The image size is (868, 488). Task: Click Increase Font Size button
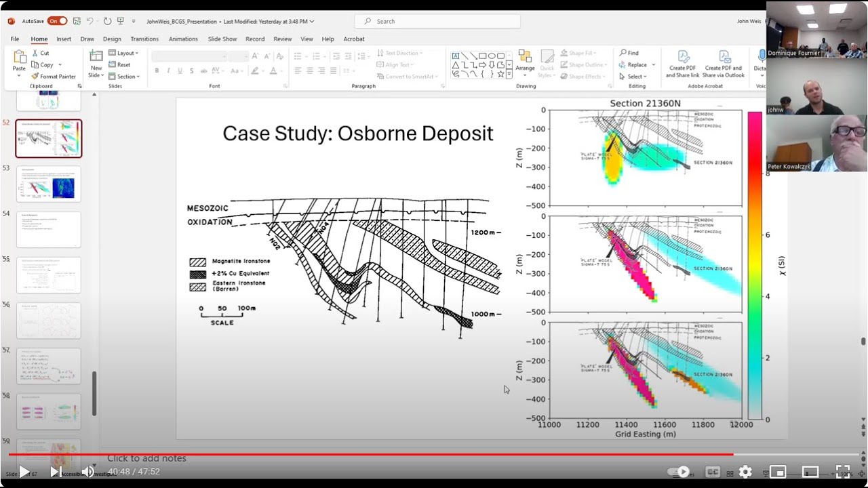[x=256, y=57]
